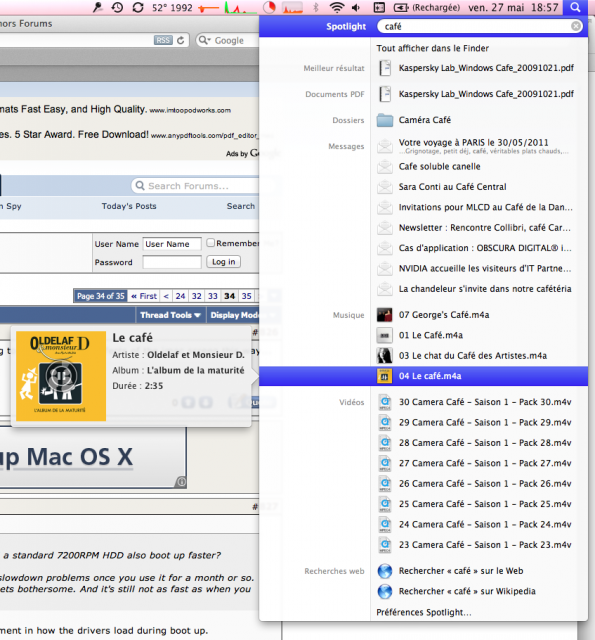The image size is (595, 640).
Task: Open Time Machine icon in menu bar
Action: pos(117,7)
